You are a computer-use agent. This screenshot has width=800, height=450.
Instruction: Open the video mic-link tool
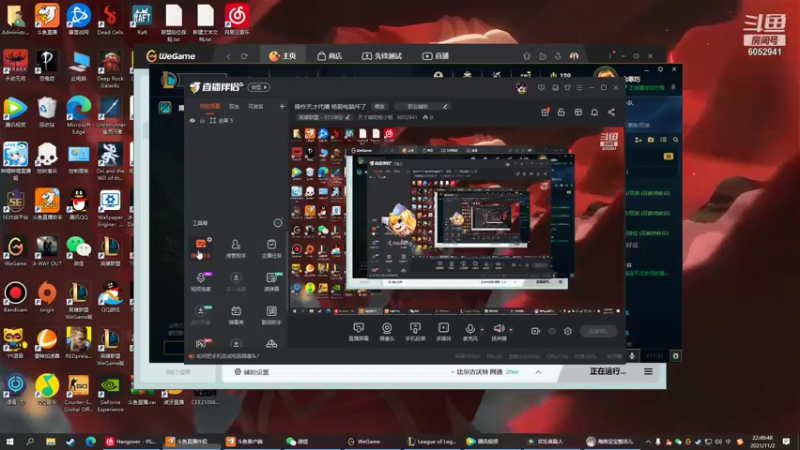tap(201, 282)
